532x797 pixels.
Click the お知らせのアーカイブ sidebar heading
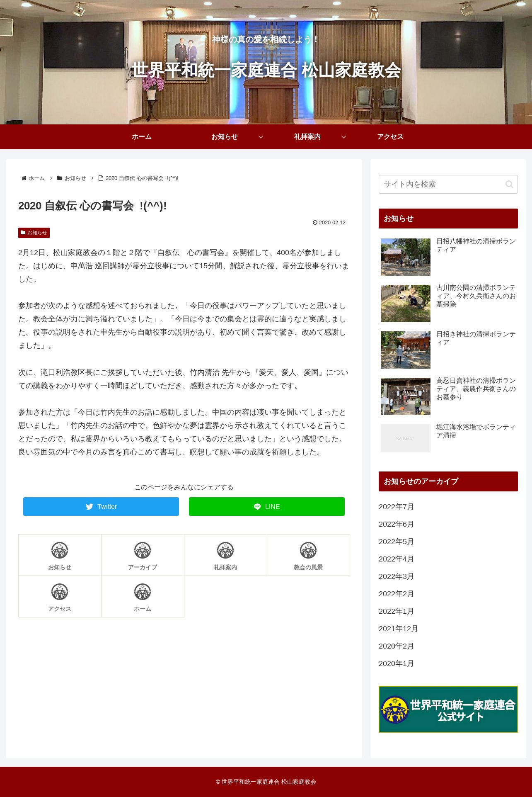point(448,481)
